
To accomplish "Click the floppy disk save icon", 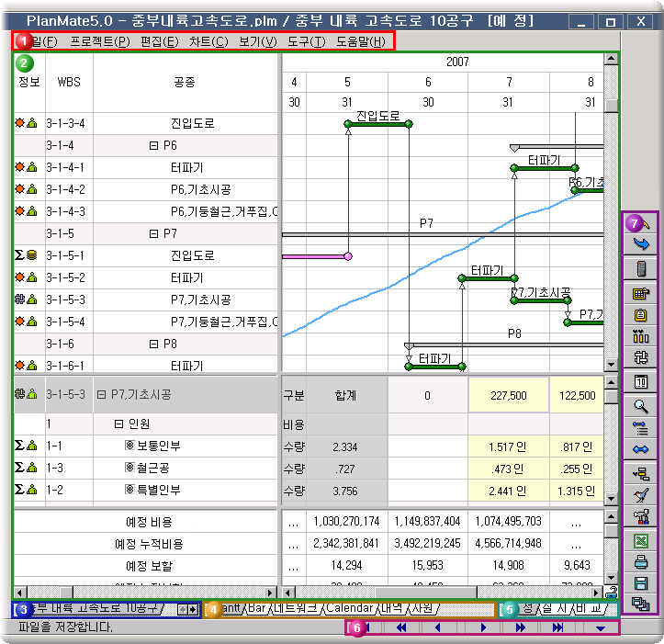I will (x=641, y=583).
